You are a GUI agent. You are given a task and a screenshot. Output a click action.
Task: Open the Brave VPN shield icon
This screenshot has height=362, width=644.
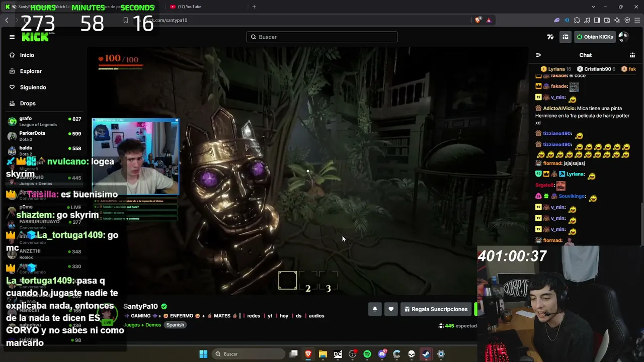[627, 20]
